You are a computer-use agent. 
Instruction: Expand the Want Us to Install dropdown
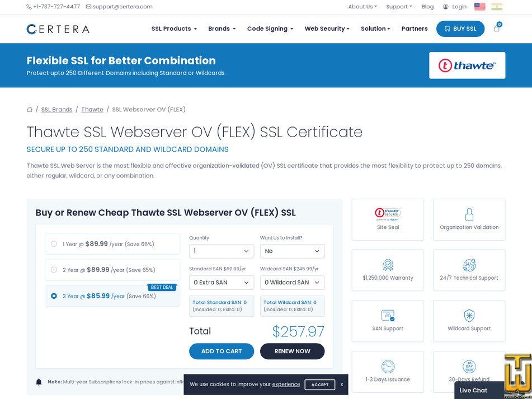[x=292, y=251]
